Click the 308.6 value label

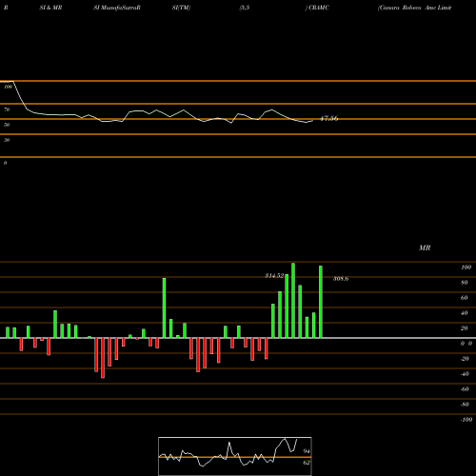click(341, 279)
